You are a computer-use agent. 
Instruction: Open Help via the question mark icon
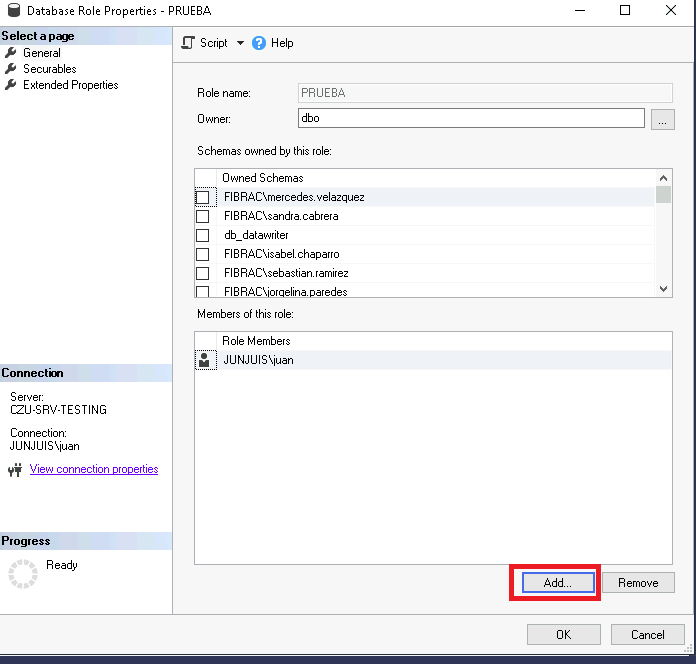[259, 43]
